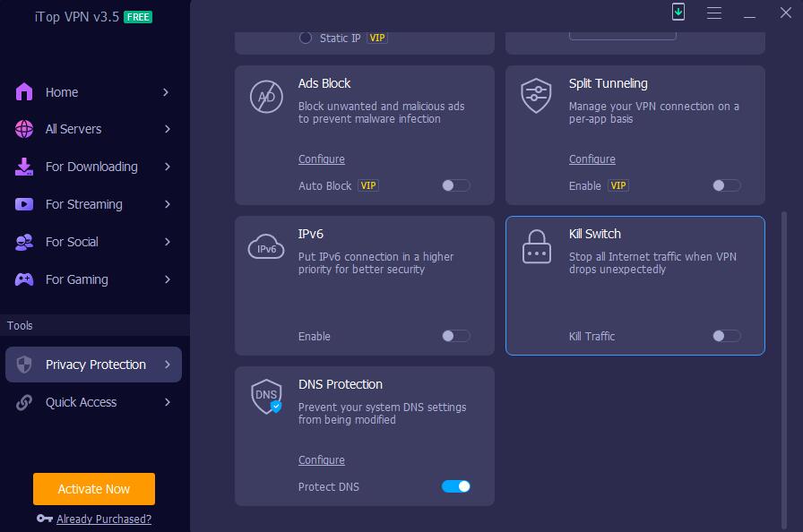Click the download icon in title bar

tap(678, 13)
